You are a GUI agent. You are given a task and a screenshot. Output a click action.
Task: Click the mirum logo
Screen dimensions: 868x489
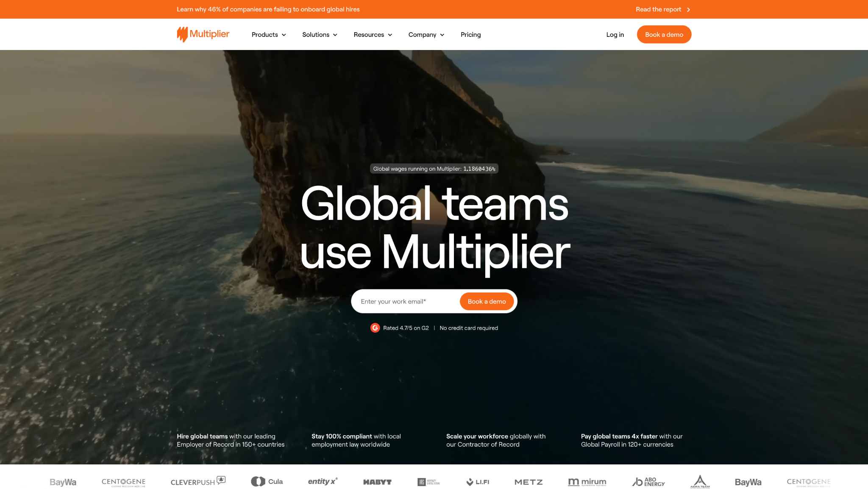(587, 482)
